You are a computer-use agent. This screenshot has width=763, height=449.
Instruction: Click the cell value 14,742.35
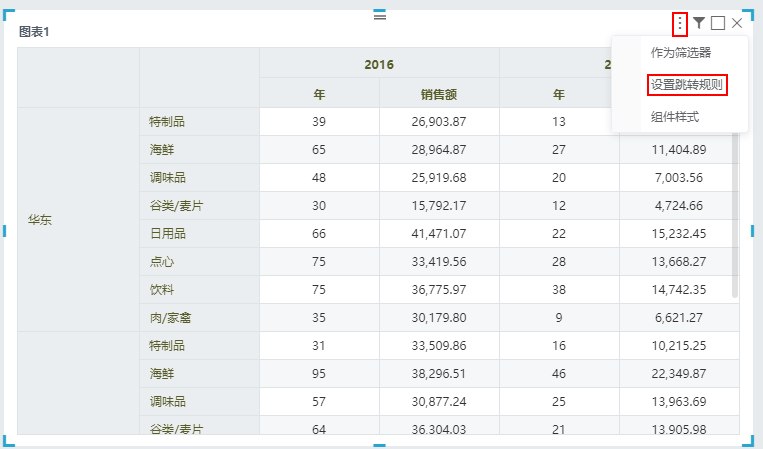pos(679,290)
